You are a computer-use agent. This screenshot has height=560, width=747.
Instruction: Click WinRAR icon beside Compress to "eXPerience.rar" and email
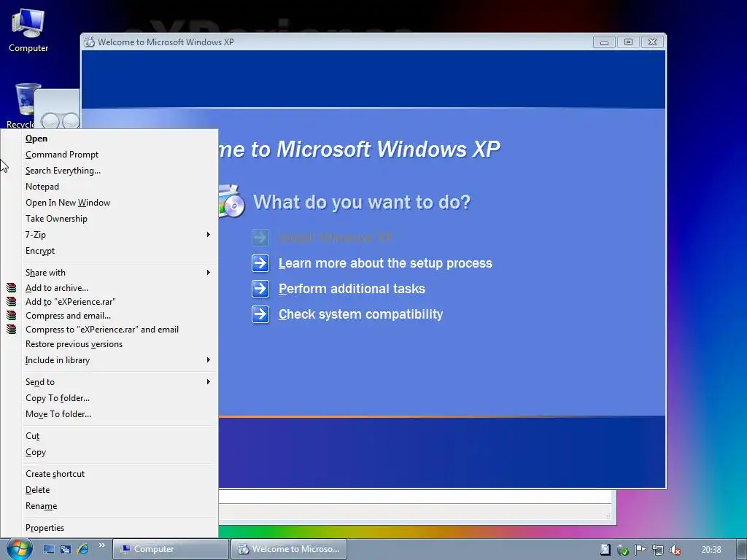[x=12, y=329]
